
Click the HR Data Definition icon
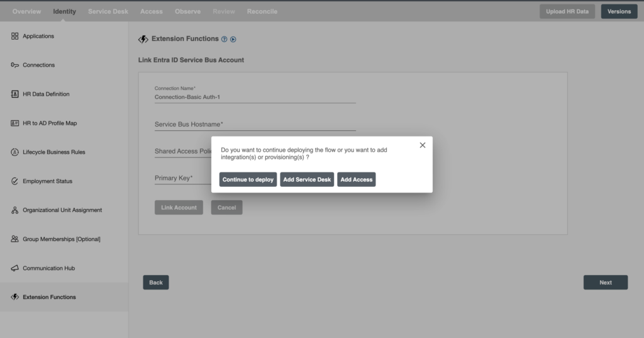[x=15, y=94]
